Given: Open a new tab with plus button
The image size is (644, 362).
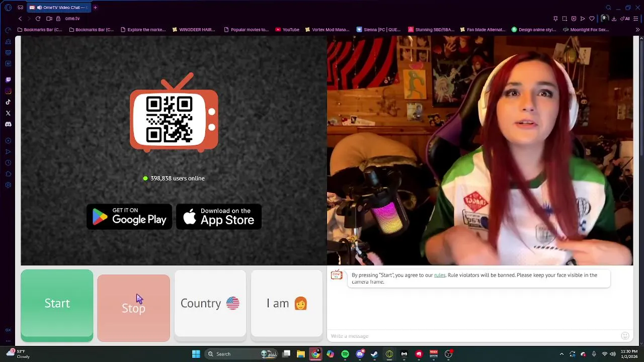Looking at the screenshot, I should [x=95, y=8].
